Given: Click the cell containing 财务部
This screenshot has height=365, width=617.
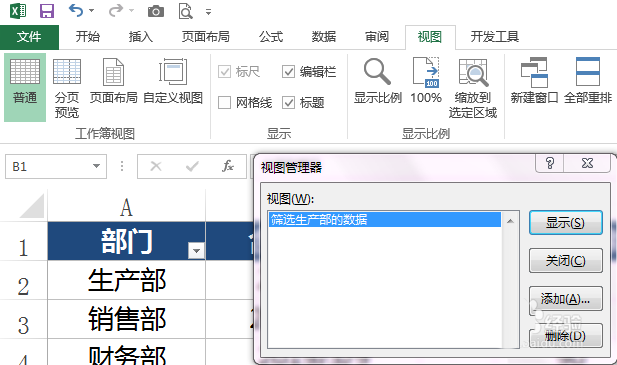Looking at the screenshot, I should tap(126, 353).
